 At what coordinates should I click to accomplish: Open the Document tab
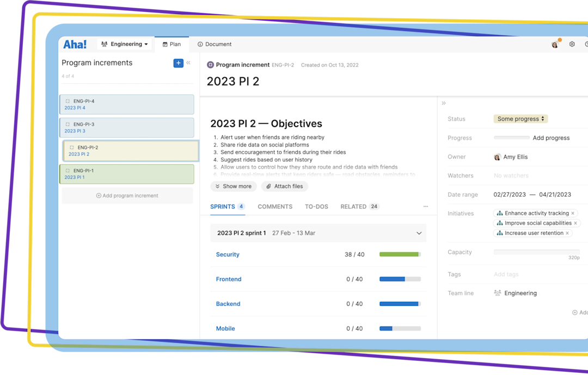[214, 44]
